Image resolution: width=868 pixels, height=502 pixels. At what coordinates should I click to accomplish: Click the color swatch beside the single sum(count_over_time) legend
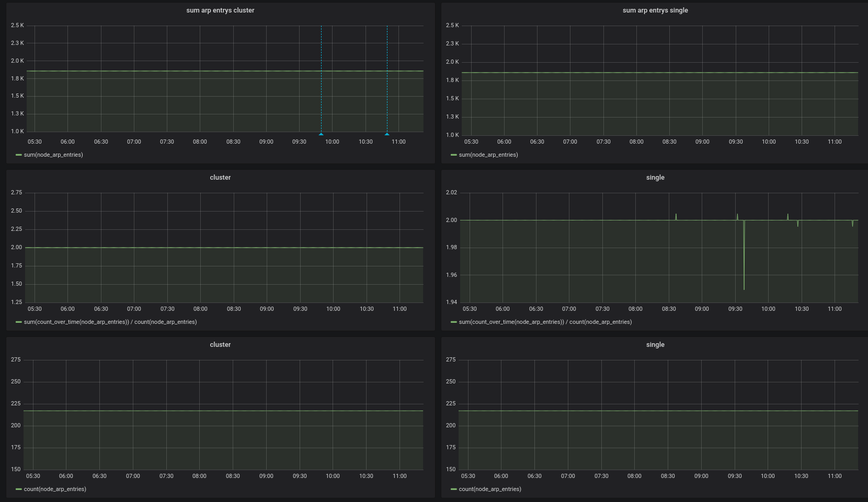454,322
